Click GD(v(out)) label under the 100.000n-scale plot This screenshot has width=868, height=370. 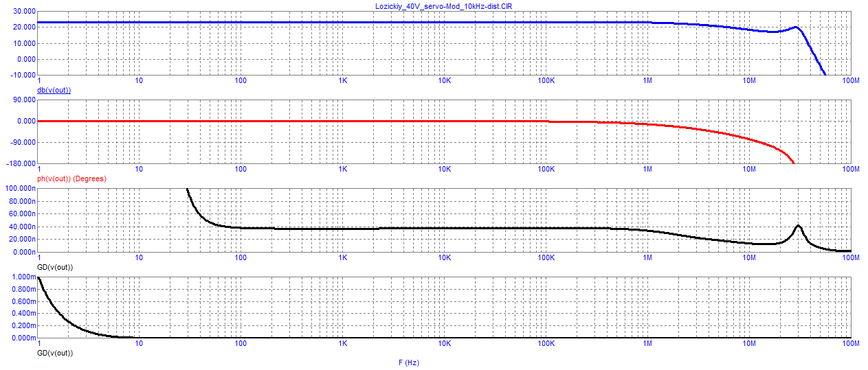[54, 267]
